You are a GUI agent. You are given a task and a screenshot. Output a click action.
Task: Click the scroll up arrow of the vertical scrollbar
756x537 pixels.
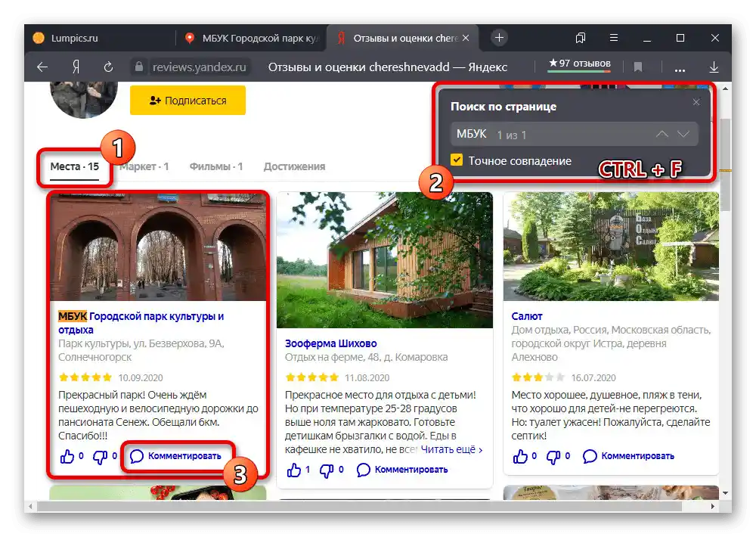(x=725, y=88)
